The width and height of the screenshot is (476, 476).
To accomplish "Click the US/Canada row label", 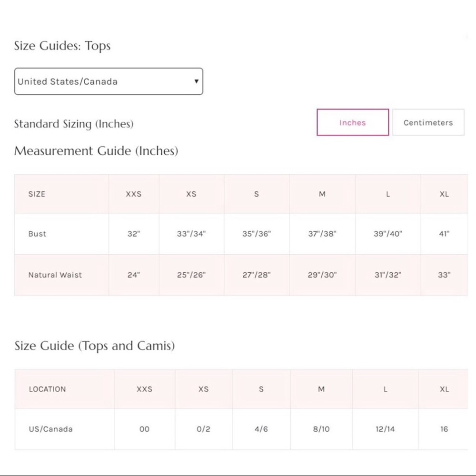I will click(x=51, y=429).
